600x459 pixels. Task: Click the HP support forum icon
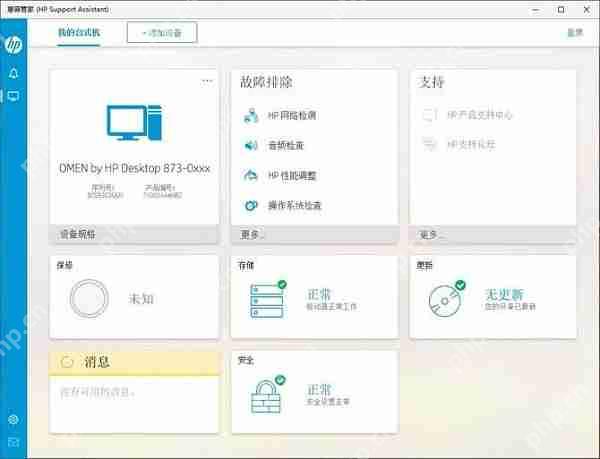(429, 144)
